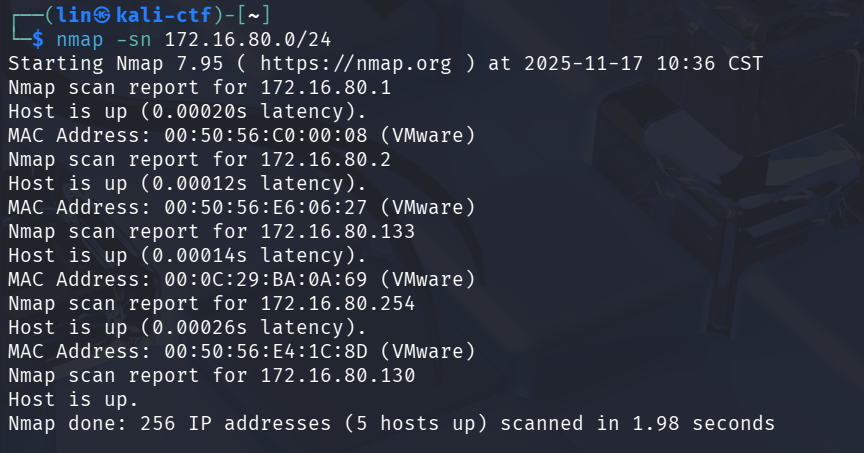Click the IP address 172.16.80.1
This screenshot has height=453, width=864.
326,88
